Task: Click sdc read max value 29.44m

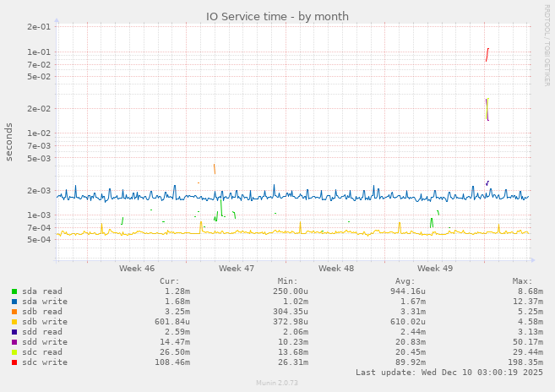Action: (x=528, y=352)
